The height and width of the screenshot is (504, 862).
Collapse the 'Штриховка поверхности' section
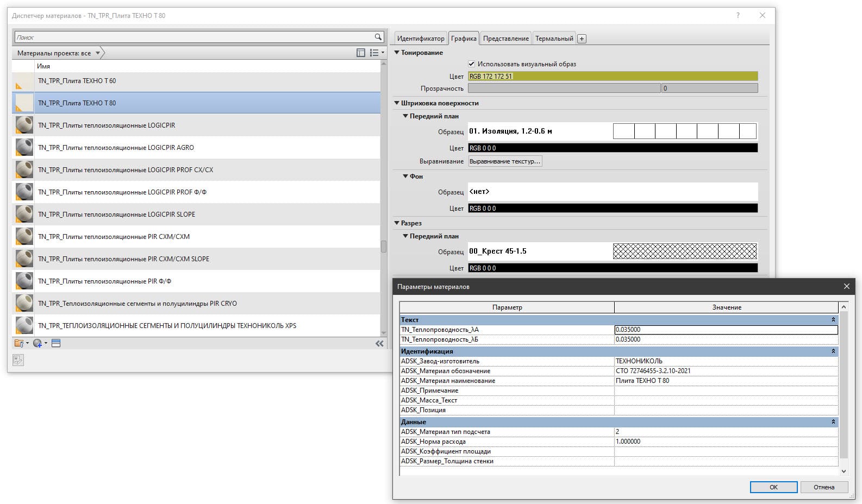(397, 103)
